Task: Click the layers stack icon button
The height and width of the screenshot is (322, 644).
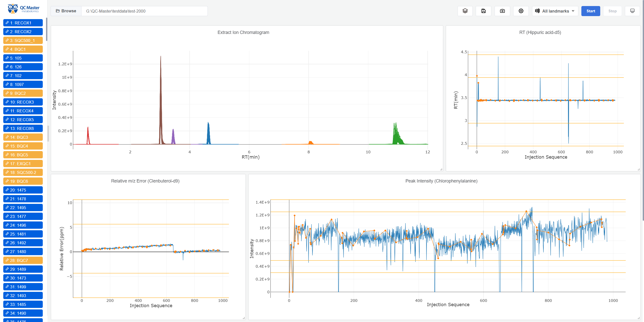Action: (x=465, y=11)
